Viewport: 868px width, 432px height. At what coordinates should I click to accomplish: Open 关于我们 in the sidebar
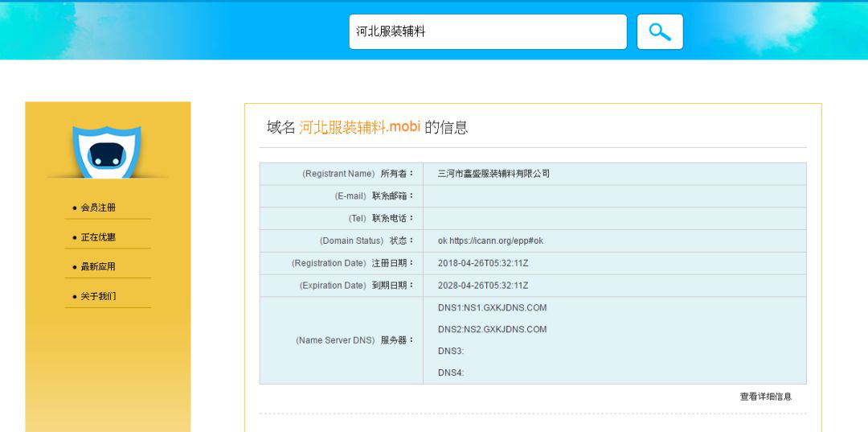pyautogui.click(x=99, y=296)
